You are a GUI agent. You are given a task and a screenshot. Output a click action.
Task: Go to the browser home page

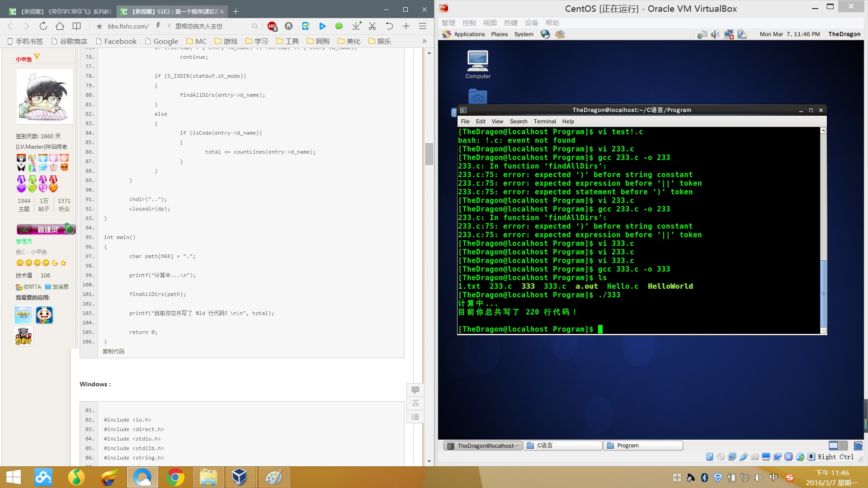point(60,26)
